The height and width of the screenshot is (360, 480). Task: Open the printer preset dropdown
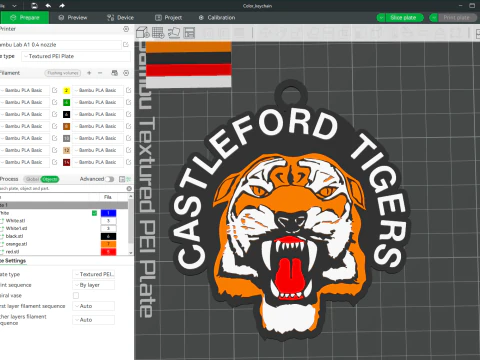pyautogui.click(x=60, y=45)
